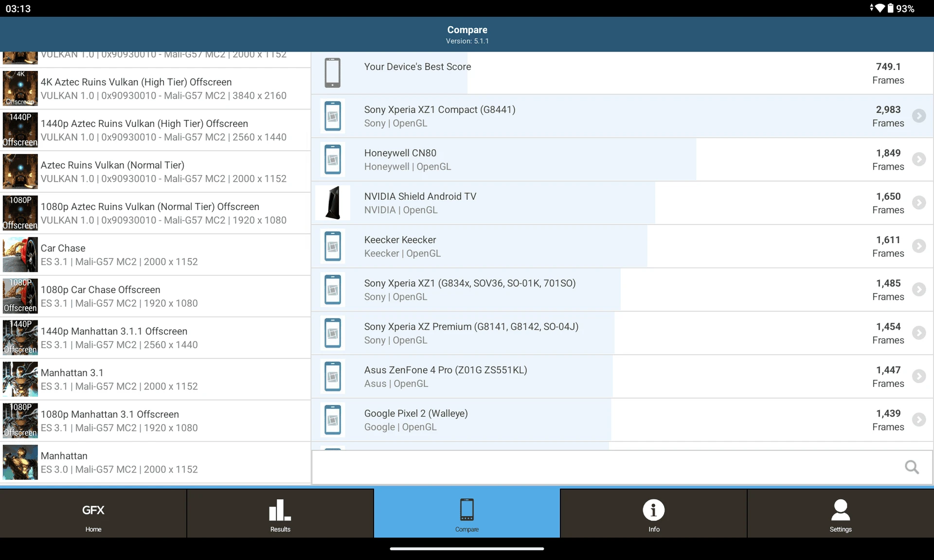The width and height of the screenshot is (934, 560).
Task: Click the Manhattan 3.1 thumbnail
Action: click(20, 380)
